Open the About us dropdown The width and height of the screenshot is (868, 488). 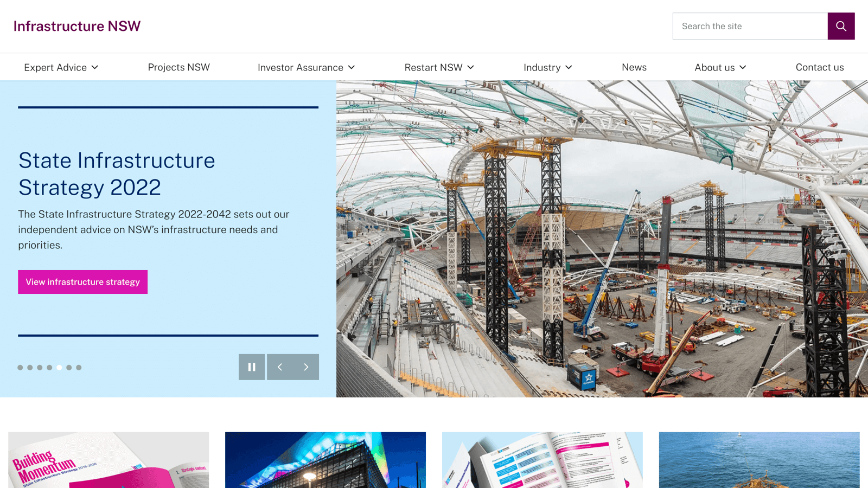tap(720, 67)
